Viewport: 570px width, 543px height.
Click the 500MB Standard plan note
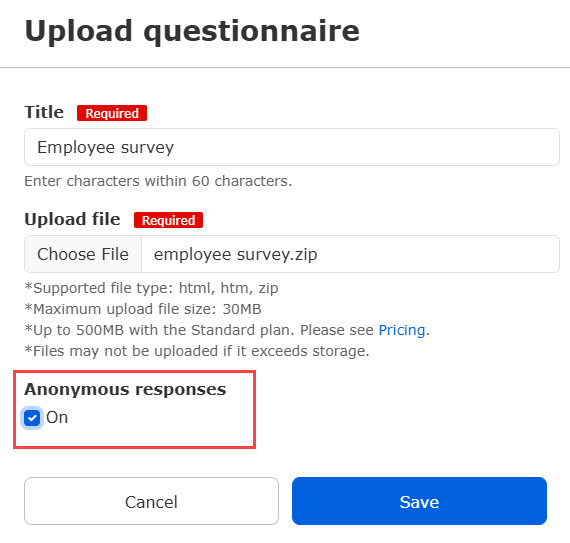[x=227, y=330]
